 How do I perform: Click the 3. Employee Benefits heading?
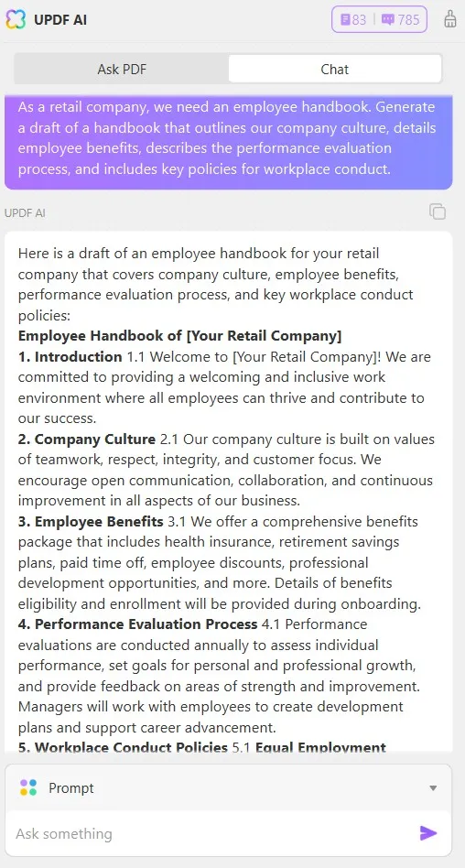[x=91, y=522]
